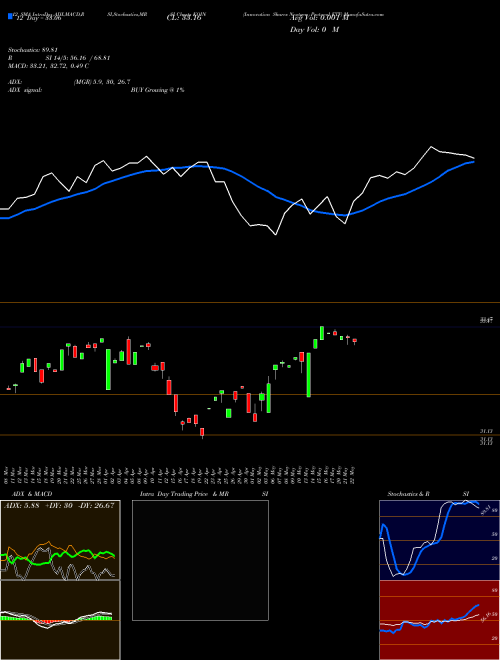This screenshot has width=500, height=660.
Task: Click the blue 12 Day SMA legend square
Action: click(11, 16)
